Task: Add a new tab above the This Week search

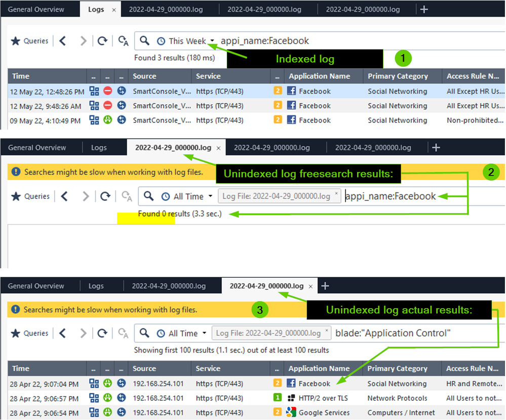Action: (424, 10)
